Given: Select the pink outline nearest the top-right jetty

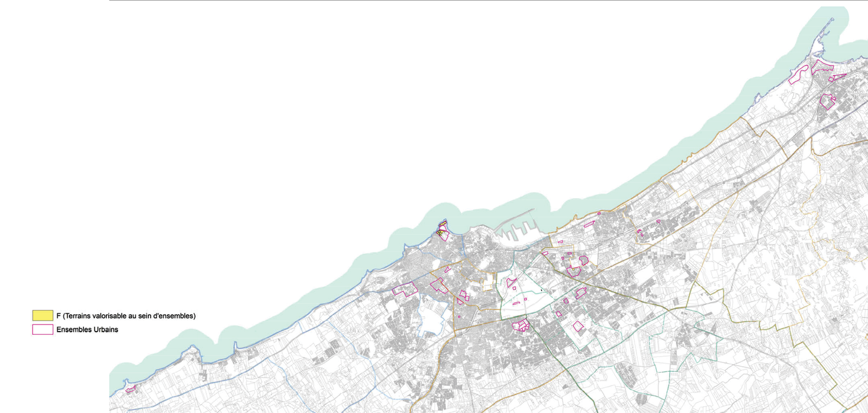Looking at the screenshot, I should click(822, 66).
